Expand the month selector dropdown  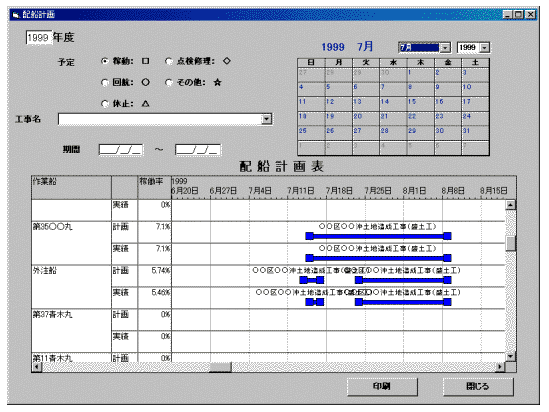(445, 48)
